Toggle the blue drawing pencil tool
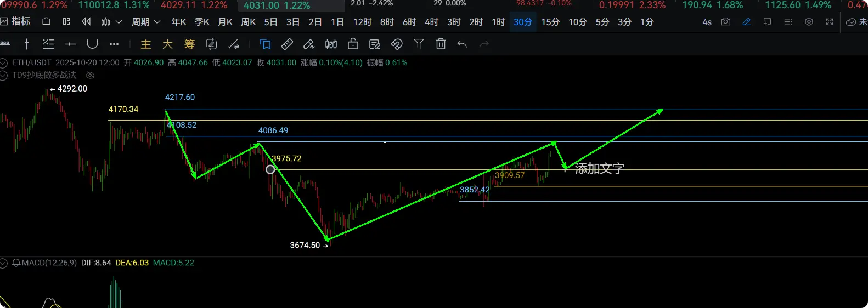868x308 pixels. 746,22
